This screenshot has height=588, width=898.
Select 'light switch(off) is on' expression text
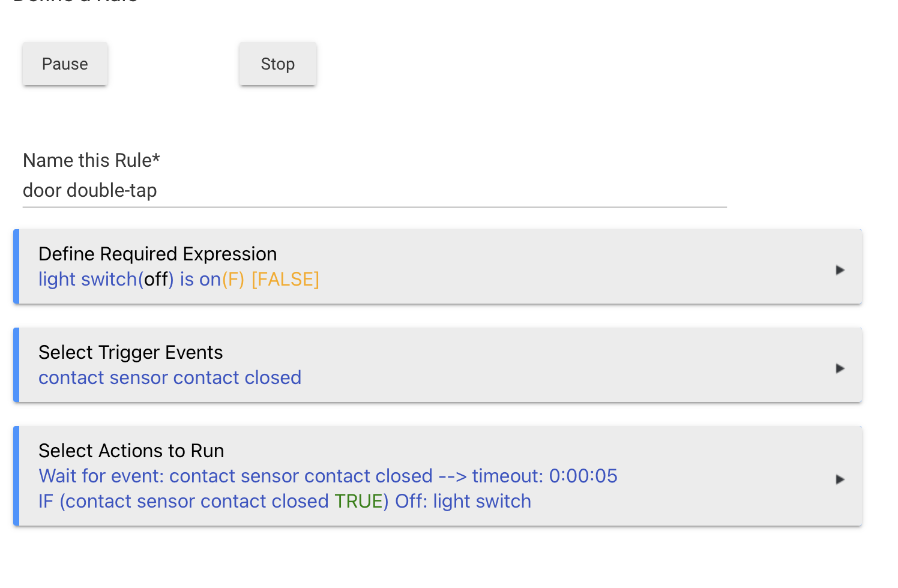click(130, 280)
